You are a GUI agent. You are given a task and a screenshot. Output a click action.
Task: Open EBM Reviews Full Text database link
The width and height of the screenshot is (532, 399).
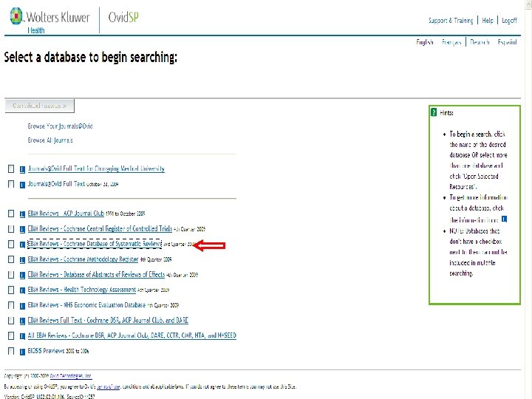coord(108,320)
